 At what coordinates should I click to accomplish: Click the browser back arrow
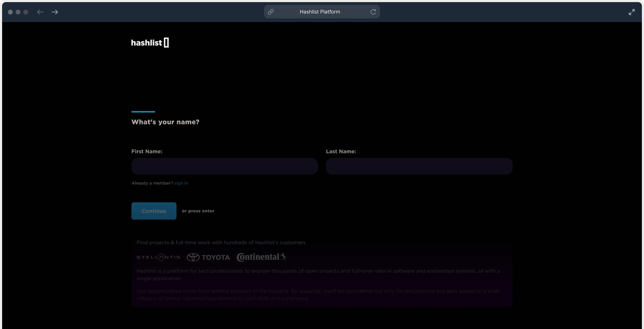click(40, 12)
